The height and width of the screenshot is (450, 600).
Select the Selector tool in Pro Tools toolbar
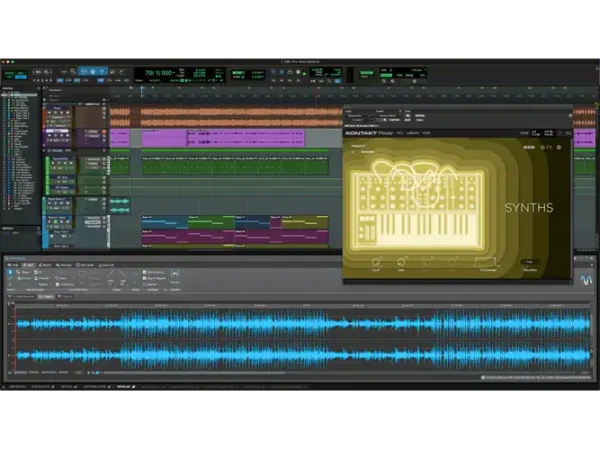click(x=93, y=72)
